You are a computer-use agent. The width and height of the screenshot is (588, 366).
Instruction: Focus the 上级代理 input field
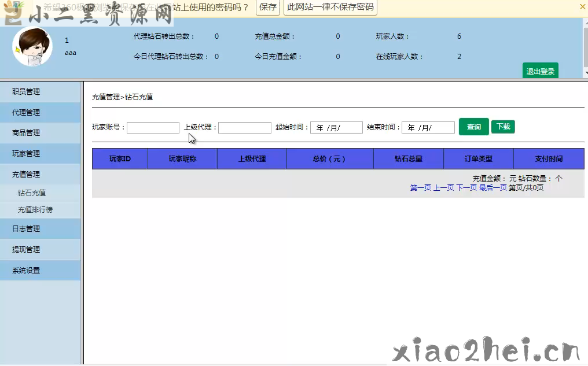pos(244,128)
